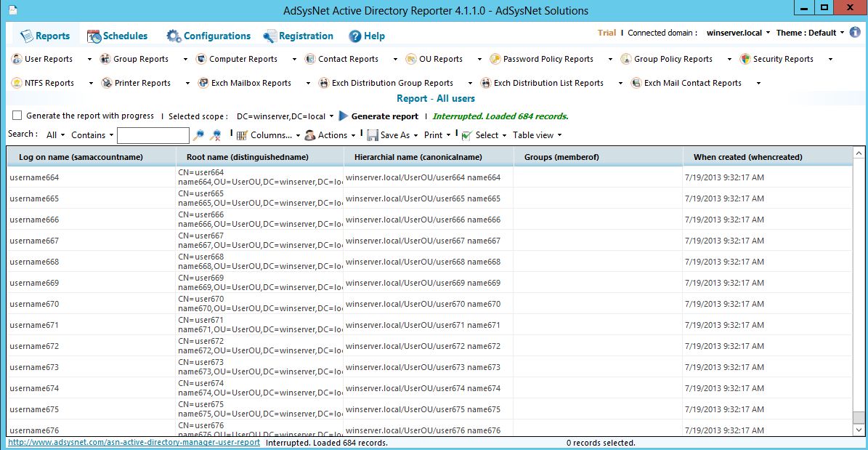Image resolution: width=868 pixels, height=450 pixels.
Task: Open the Actions menu
Action: 329,134
